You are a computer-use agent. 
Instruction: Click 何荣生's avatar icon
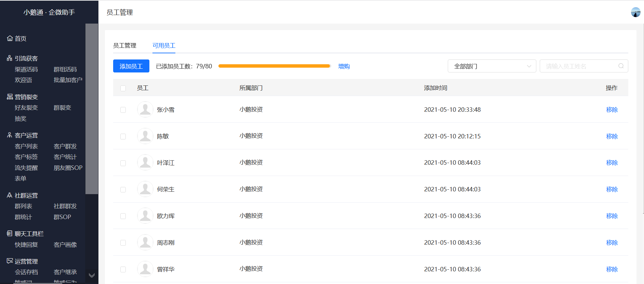145,189
